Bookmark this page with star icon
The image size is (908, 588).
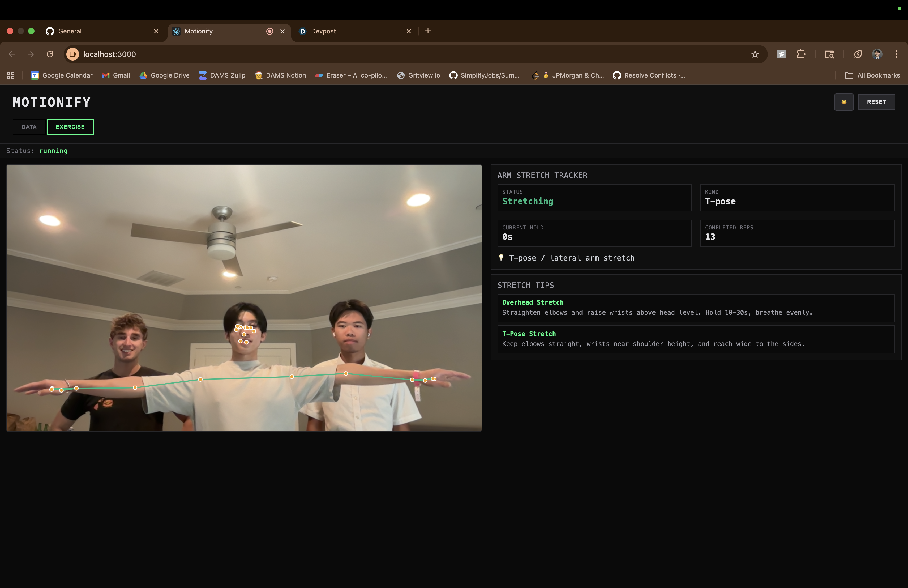coord(755,54)
